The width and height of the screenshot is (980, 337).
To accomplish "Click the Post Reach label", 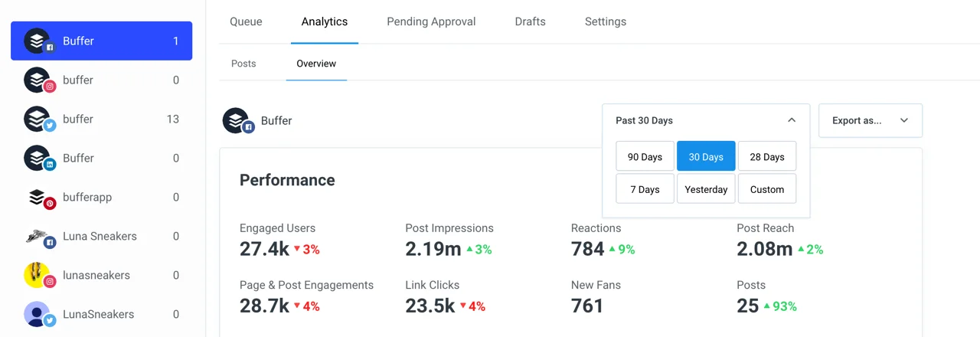I will click(x=765, y=228).
